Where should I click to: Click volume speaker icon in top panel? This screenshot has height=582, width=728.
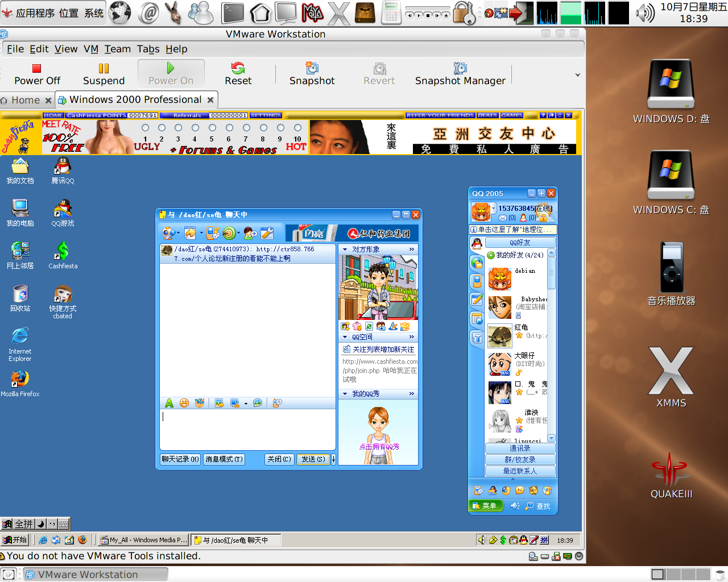[645, 13]
